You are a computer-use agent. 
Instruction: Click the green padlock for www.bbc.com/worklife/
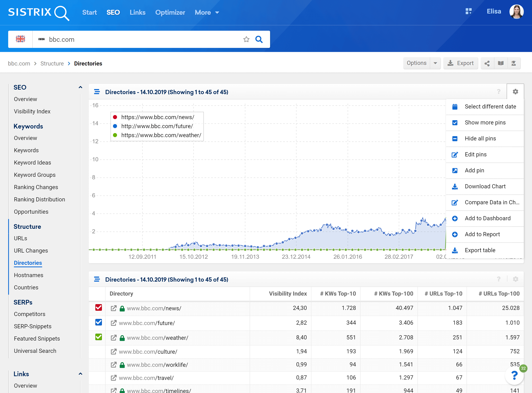pos(122,365)
